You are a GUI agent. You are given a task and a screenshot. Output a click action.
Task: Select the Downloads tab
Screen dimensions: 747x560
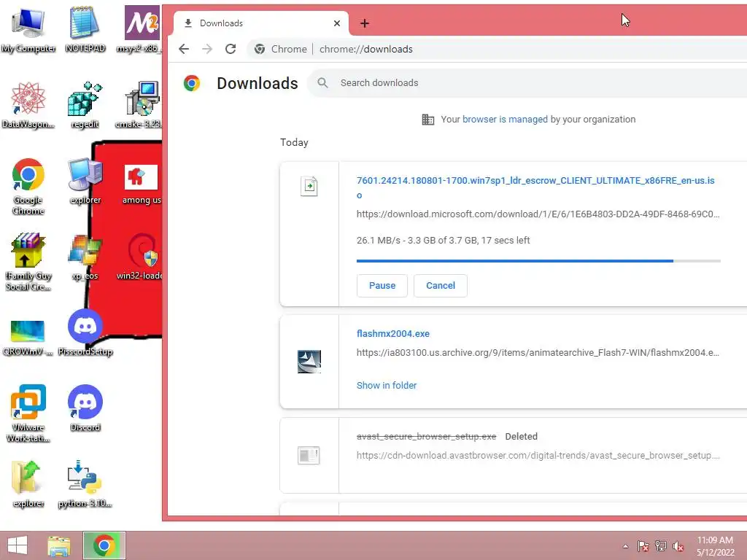tap(261, 23)
